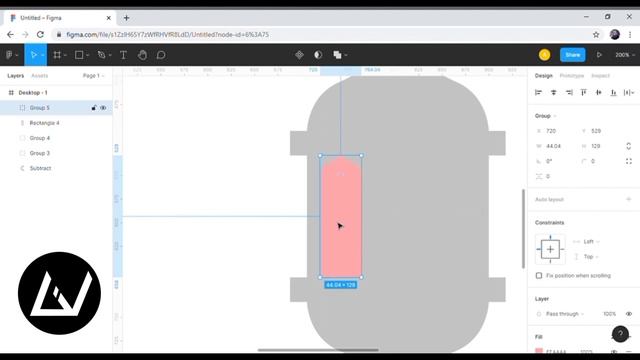Open distribute spacing dropdown
The image size is (640, 360).
(x=629, y=93)
